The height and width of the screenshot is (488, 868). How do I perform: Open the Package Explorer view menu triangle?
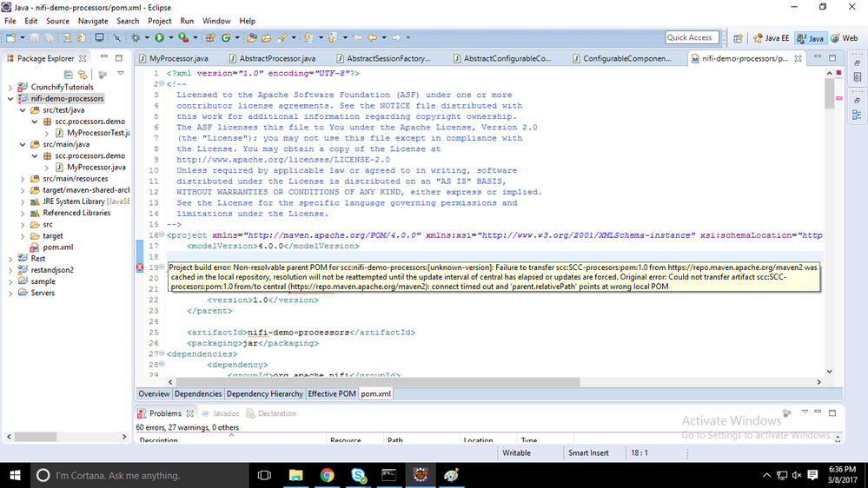(121, 73)
